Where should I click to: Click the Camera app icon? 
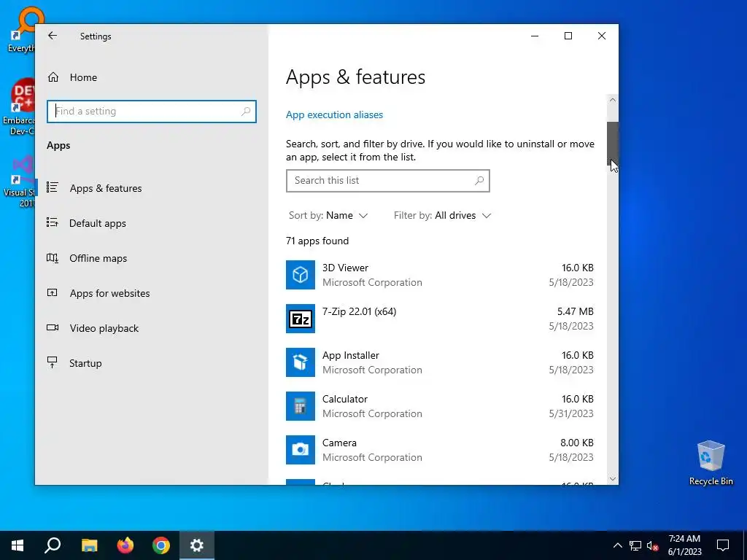tap(300, 449)
